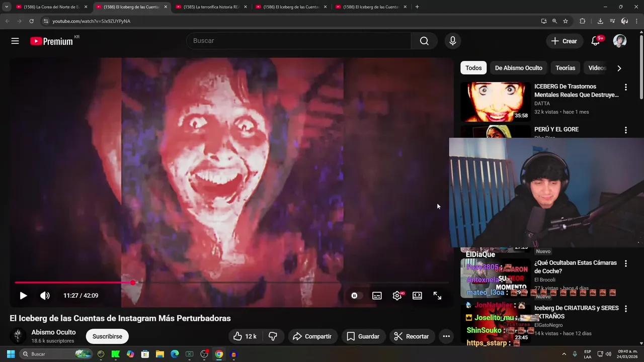Open File Explorer from taskbar
The image size is (644, 362).
pyautogui.click(x=160, y=354)
